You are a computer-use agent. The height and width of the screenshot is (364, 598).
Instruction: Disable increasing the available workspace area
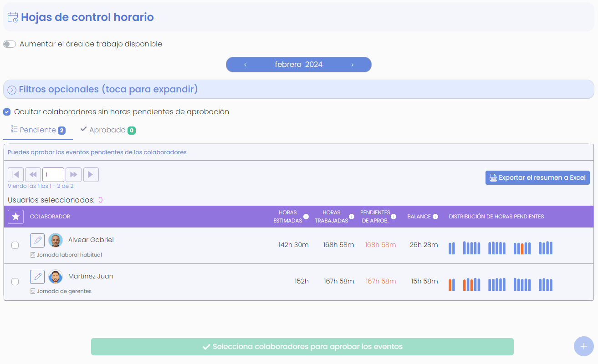tap(9, 44)
